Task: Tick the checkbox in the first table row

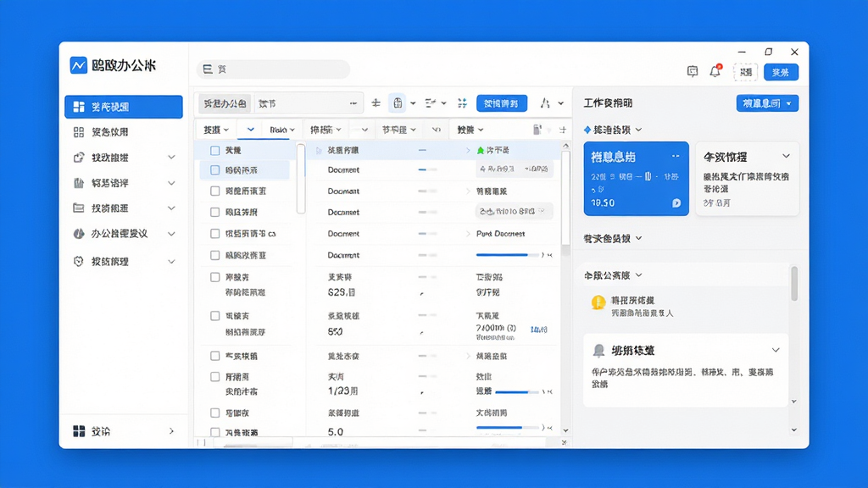Action: click(x=214, y=151)
